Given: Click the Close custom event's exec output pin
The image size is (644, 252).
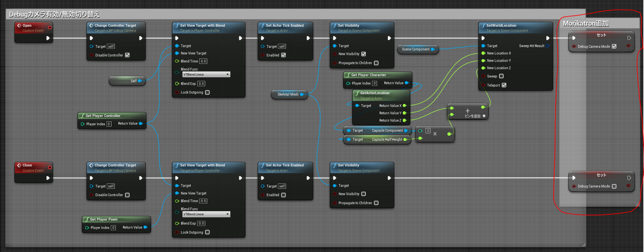Looking at the screenshot, I should (x=48, y=178).
